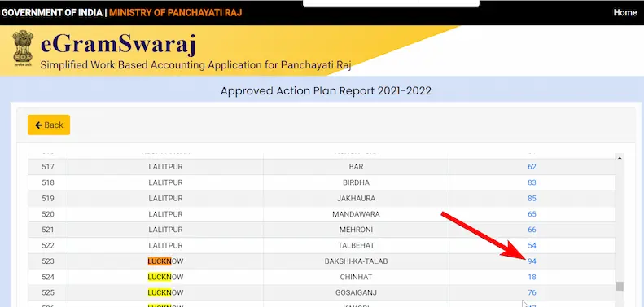Select block name BAR
The height and width of the screenshot is (307, 644).
click(356, 167)
